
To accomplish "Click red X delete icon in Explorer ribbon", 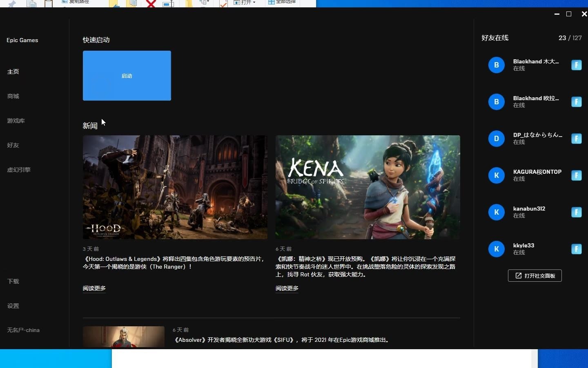I will (151, 4).
